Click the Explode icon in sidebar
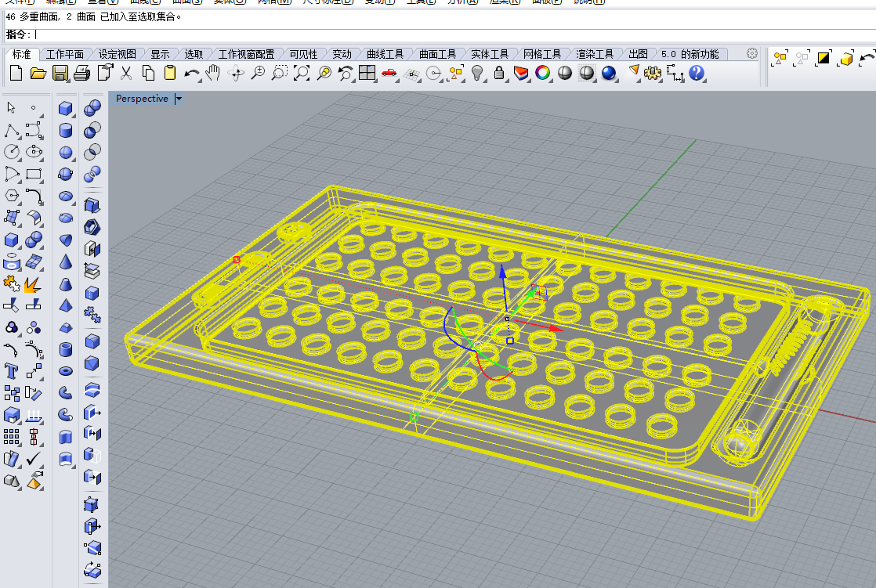The image size is (876, 588). tap(32, 285)
